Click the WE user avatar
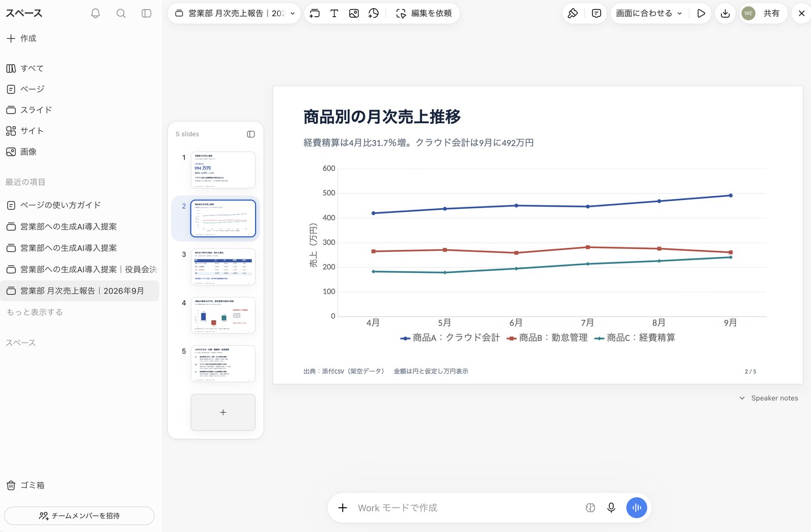 [748, 13]
